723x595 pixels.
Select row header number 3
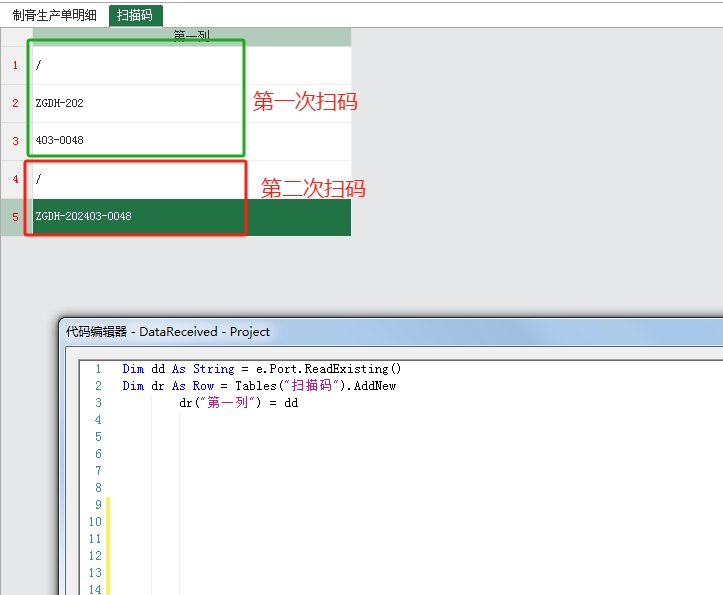16,141
